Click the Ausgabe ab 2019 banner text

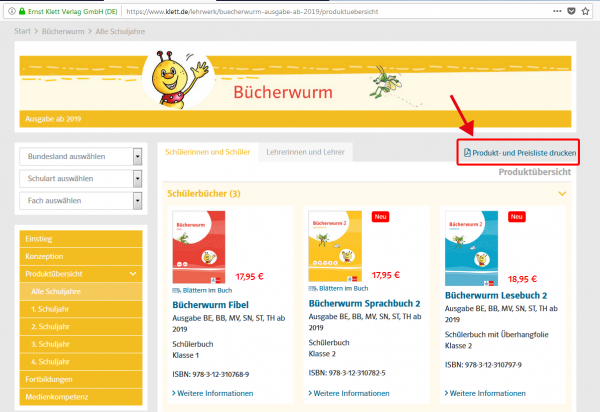(x=53, y=119)
